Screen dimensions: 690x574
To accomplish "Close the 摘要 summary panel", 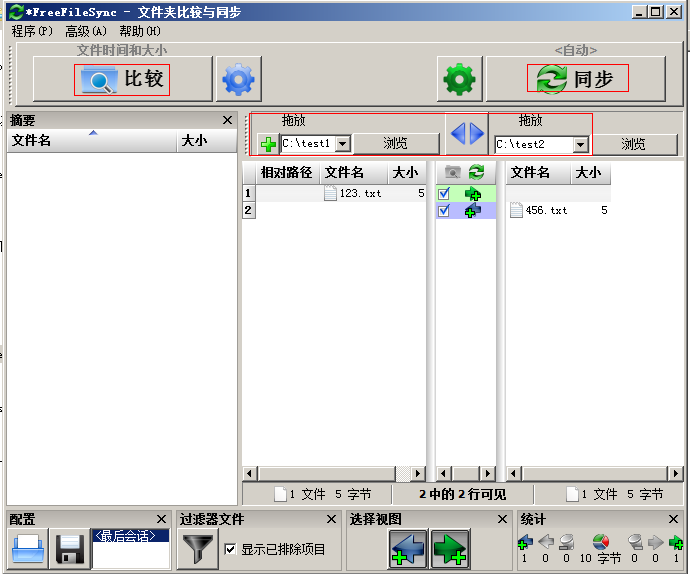I will [228, 120].
